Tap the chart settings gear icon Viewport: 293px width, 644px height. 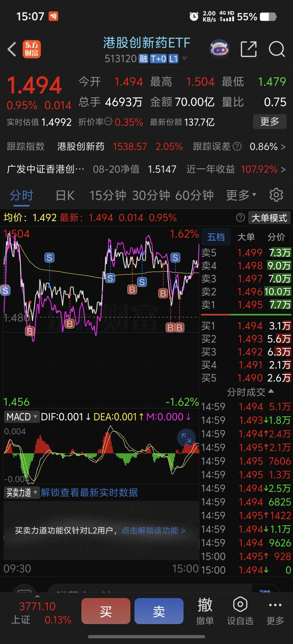point(276,195)
